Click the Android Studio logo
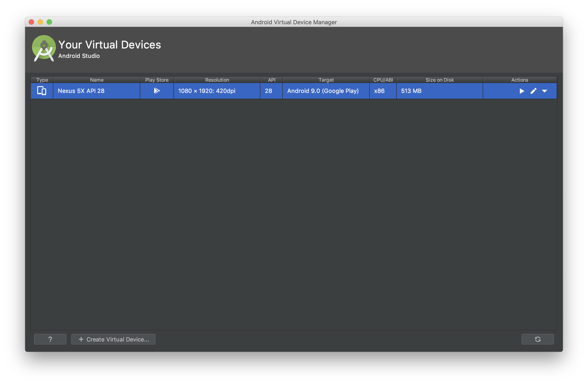The image size is (588, 385). click(44, 48)
